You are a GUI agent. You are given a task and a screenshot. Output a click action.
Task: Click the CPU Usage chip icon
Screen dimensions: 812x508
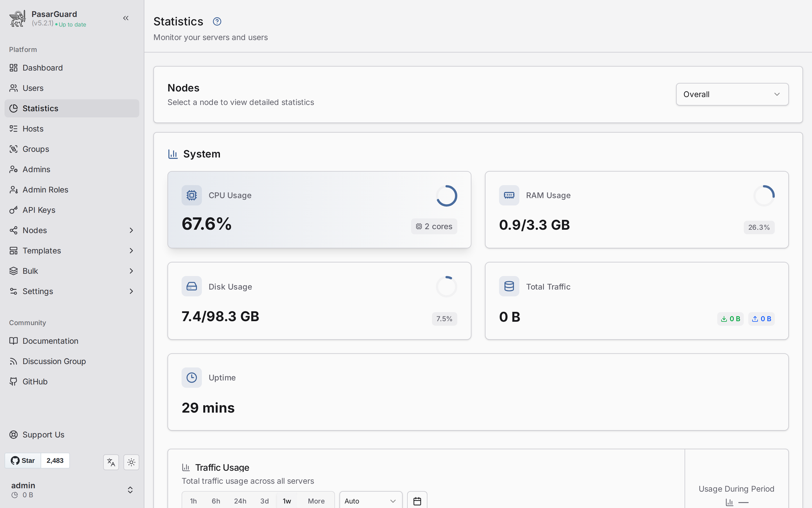pyautogui.click(x=192, y=195)
